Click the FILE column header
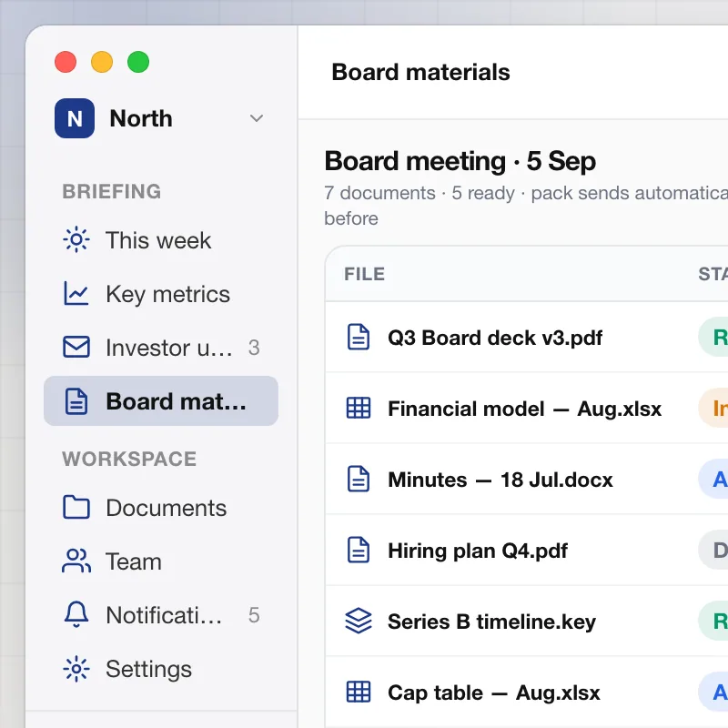Image resolution: width=728 pixels, height=728 pixels. pos(365,274)
